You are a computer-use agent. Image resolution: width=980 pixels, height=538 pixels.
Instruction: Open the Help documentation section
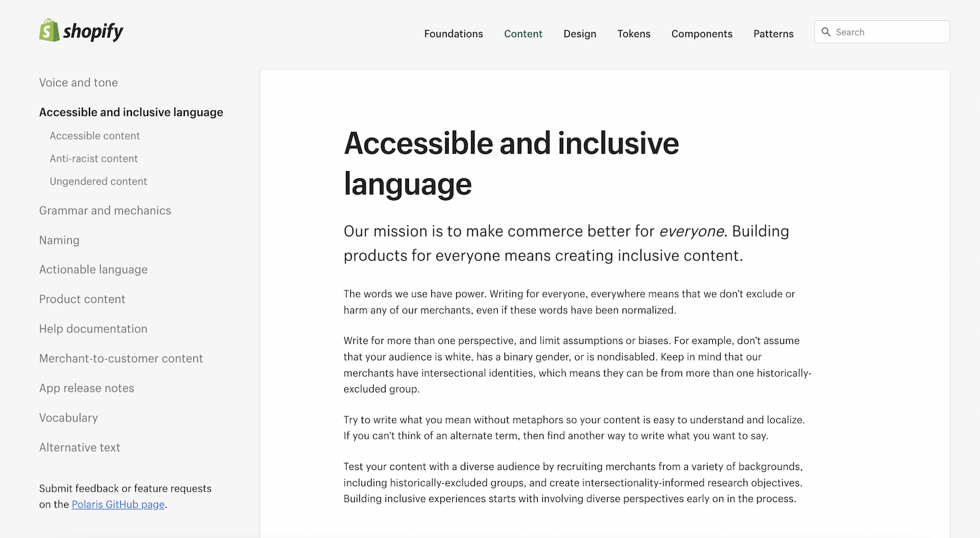93,328
